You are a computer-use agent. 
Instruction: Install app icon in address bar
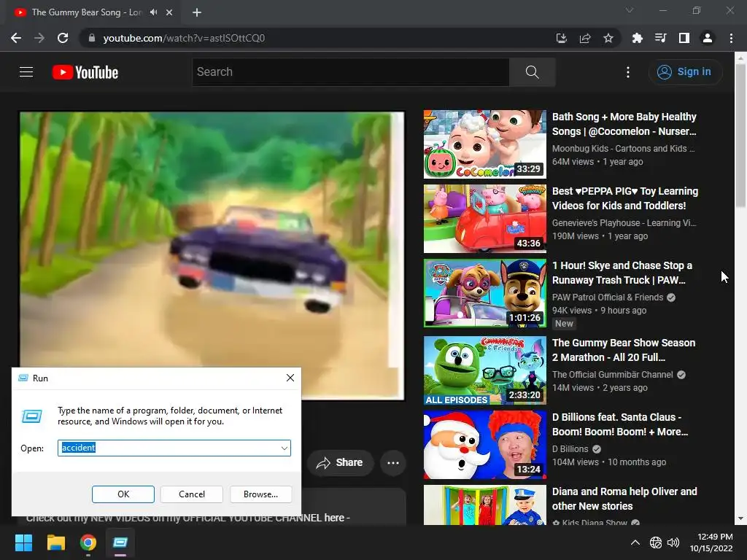[562, 38]
